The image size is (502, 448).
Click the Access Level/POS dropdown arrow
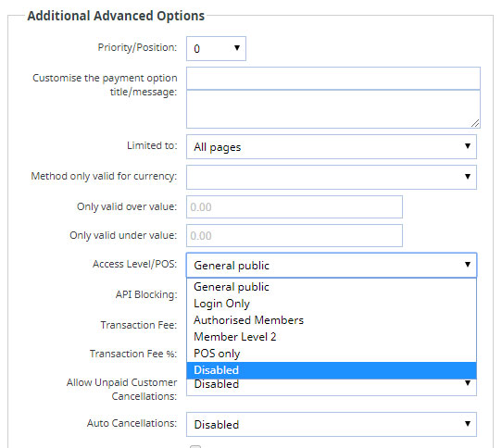coord(468,265)
